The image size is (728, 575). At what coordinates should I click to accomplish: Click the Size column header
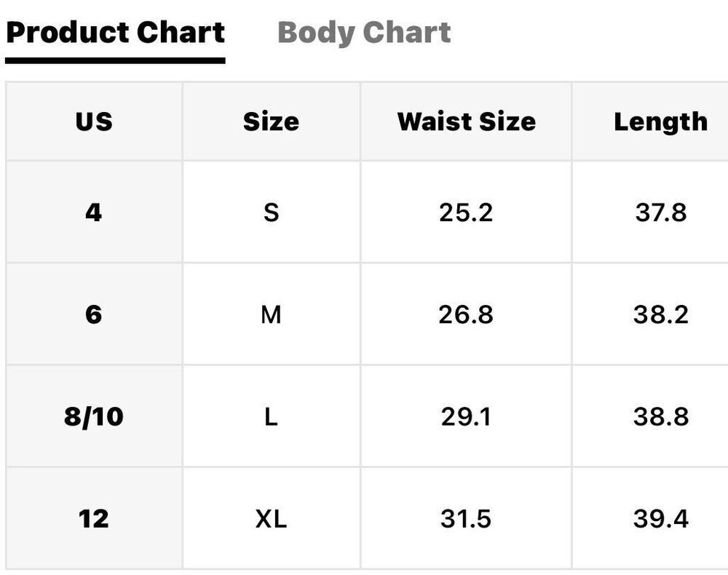[x=271, y=122]
